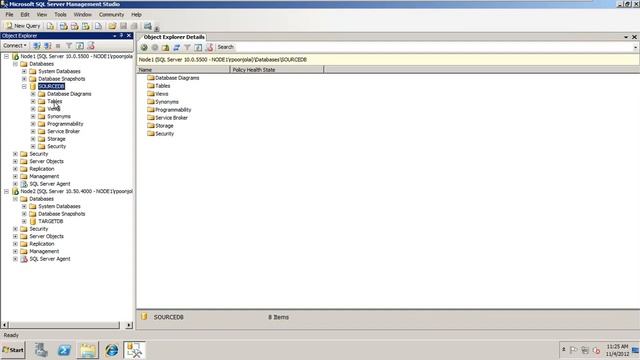Expand SQL Server Agent under Node2
640x360 pixels.
(x=16, y=259)
